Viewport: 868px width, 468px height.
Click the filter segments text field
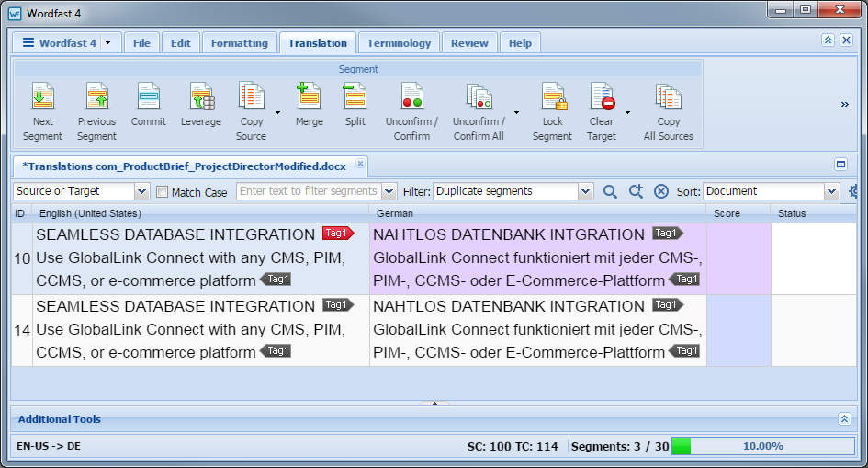309,191
